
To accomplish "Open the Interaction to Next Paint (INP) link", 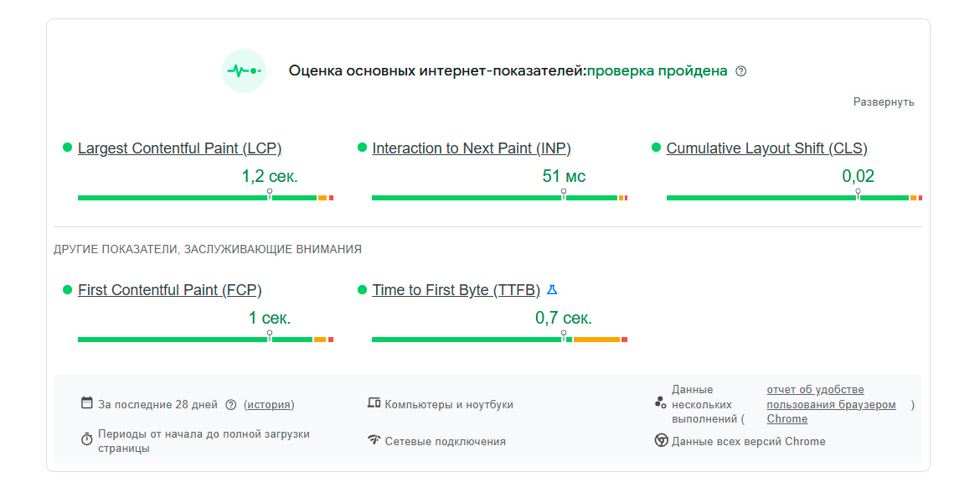I will [x=472, y=148].
